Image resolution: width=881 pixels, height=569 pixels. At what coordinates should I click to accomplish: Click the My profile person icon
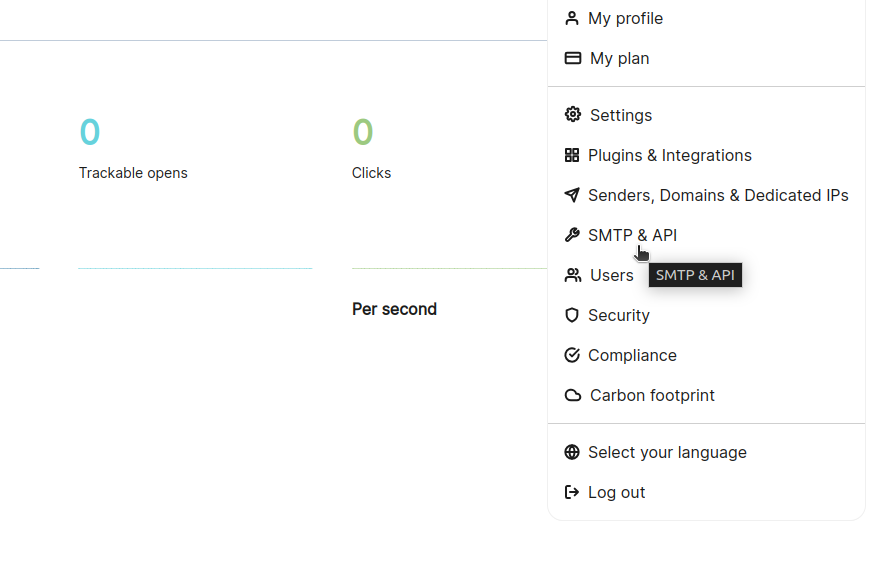click(571, 19)
